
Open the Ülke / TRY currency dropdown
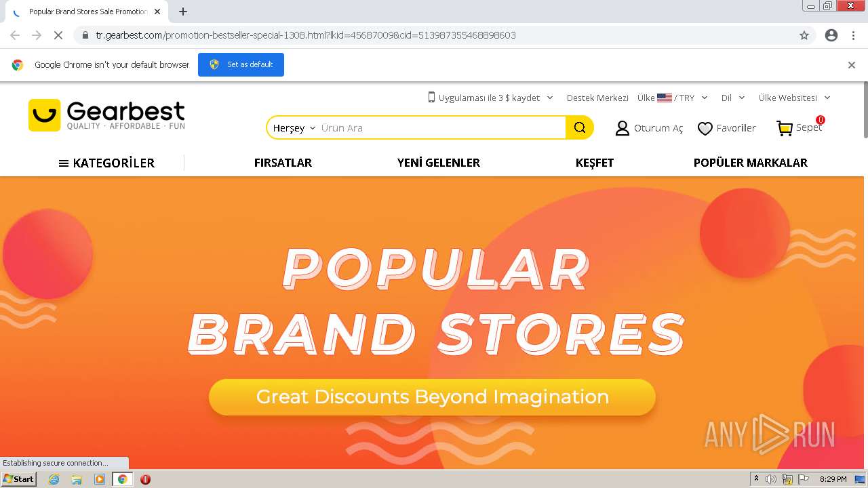[673, 98]
